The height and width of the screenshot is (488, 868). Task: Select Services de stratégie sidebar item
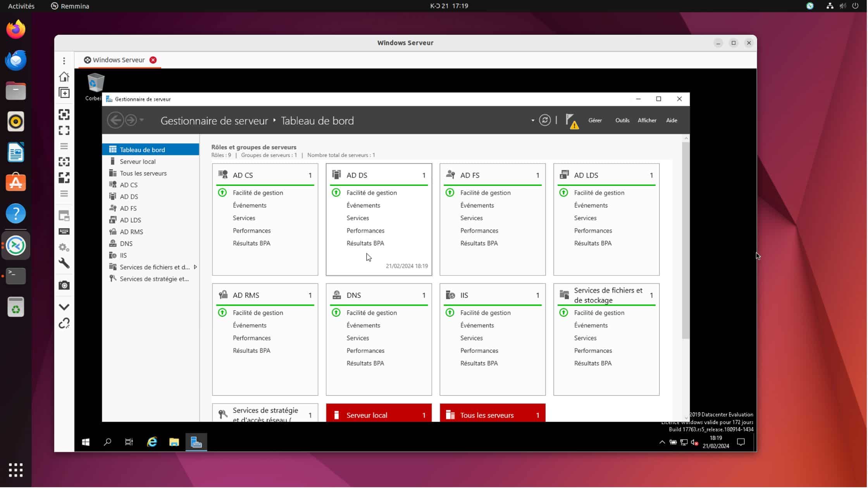pyautogui.click(x=151, y=279)
